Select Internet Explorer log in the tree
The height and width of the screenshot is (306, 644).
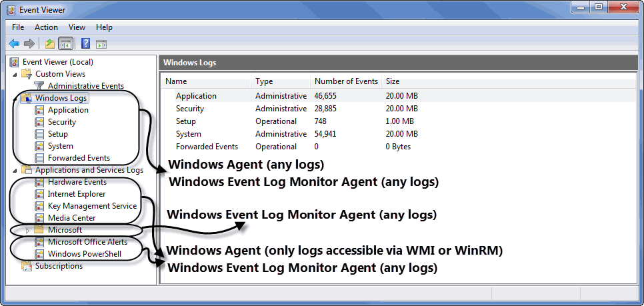pyautogui.click(x=76, y=194)
